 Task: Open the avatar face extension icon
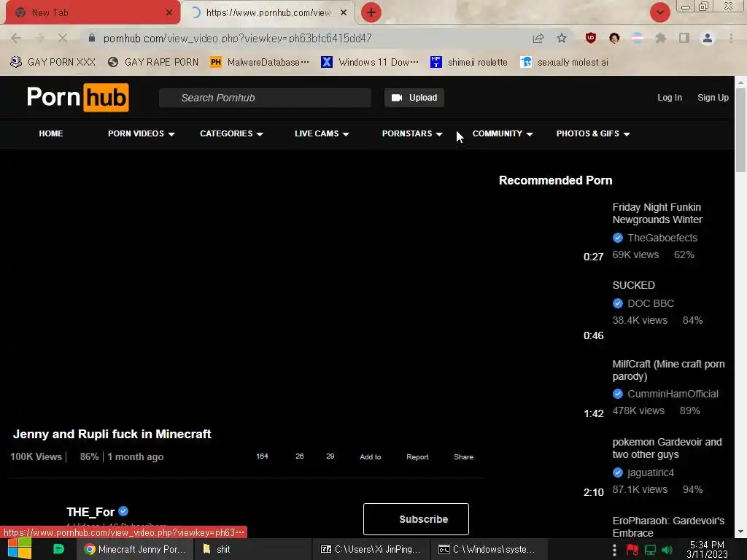(614, 38)
